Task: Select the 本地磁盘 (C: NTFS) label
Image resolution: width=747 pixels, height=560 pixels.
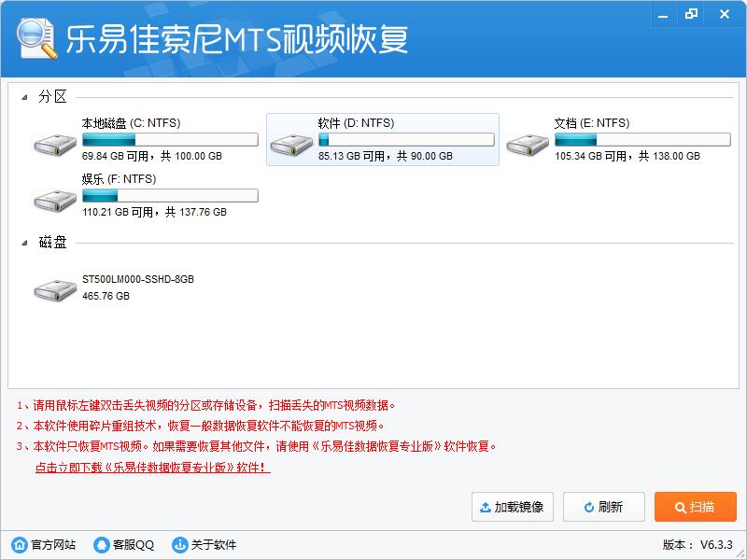Action: [x=131, y=123]
